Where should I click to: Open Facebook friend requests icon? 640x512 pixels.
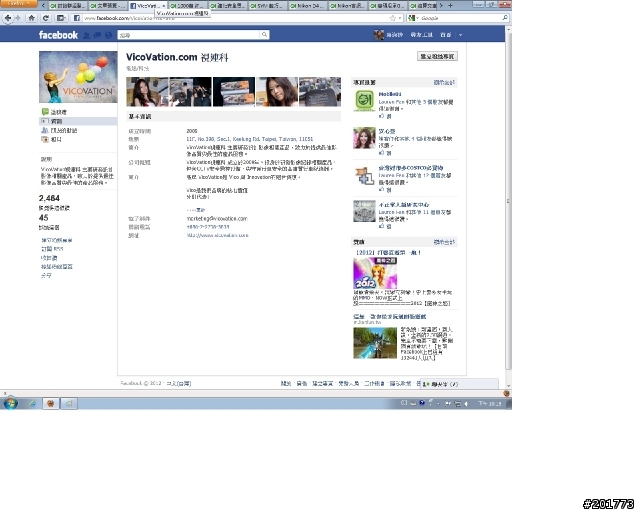[87, 35]
